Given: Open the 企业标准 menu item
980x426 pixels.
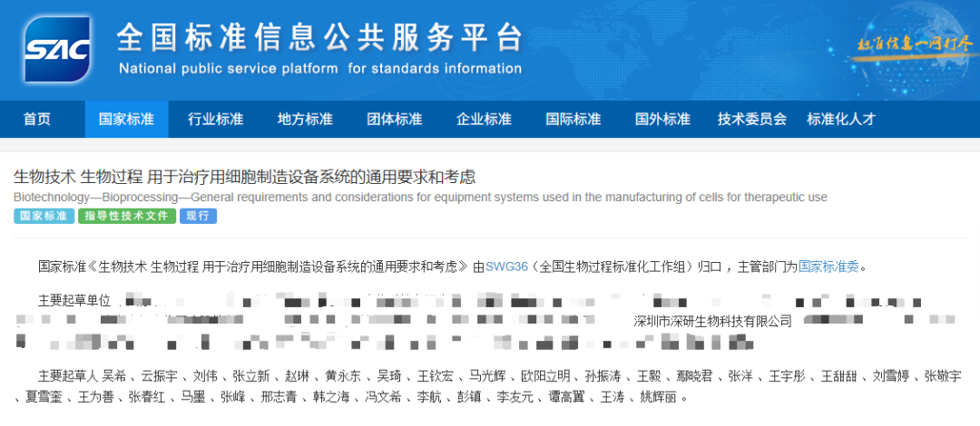Looking at the screenshot, I should pyautogui.click(x=484, y=120).
